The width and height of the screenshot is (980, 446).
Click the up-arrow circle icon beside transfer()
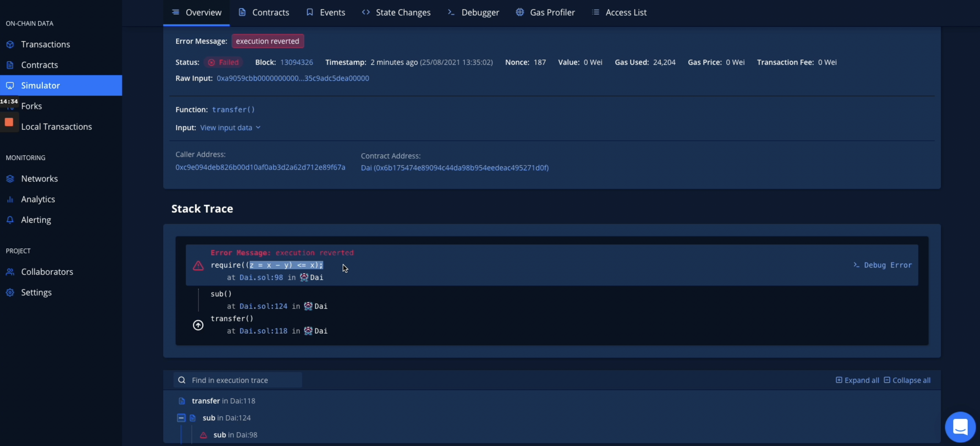pos(198,325)
